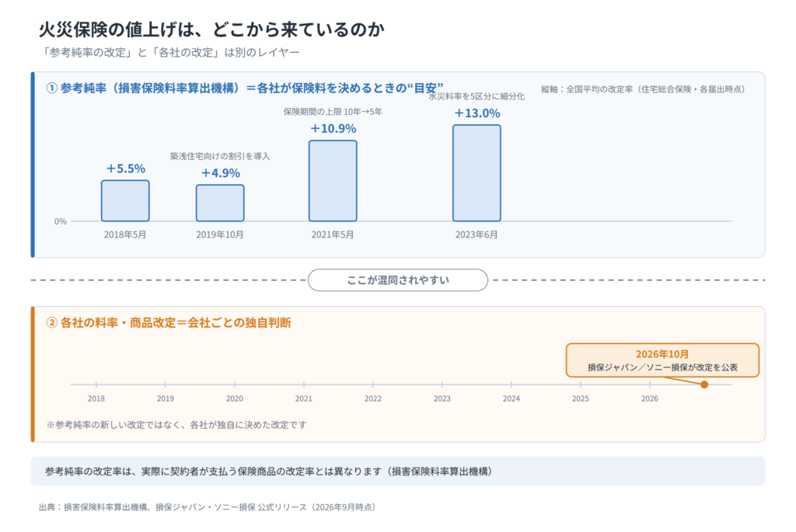Click the 2021年5月 date label

pyautogui.click(x=333, y=235)
